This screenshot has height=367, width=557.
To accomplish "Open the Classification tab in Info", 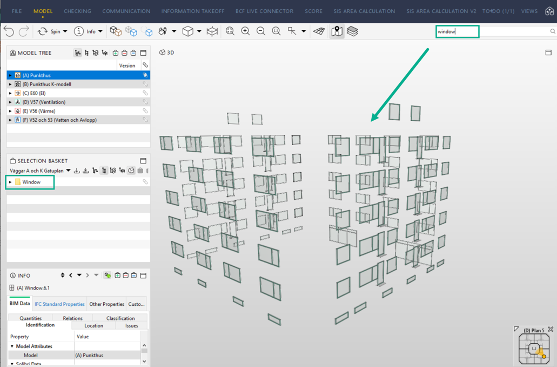I will pyautogui.click(x=120, y=318).
